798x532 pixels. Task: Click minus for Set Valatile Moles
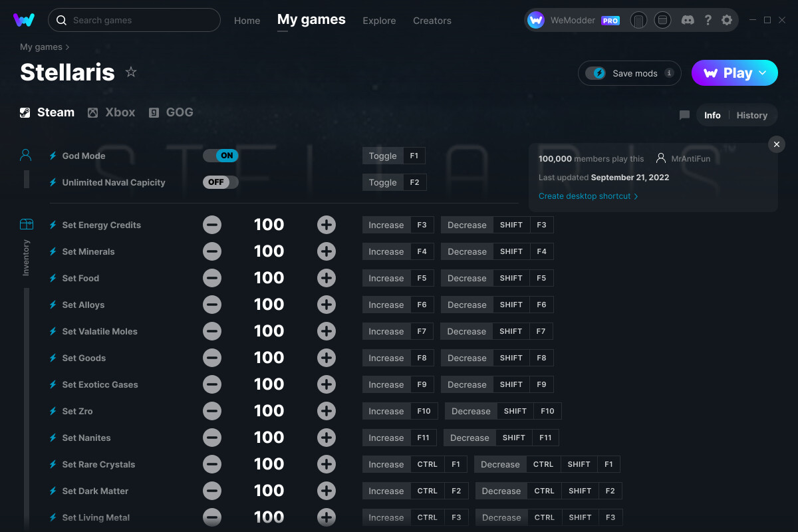(212, 331)
